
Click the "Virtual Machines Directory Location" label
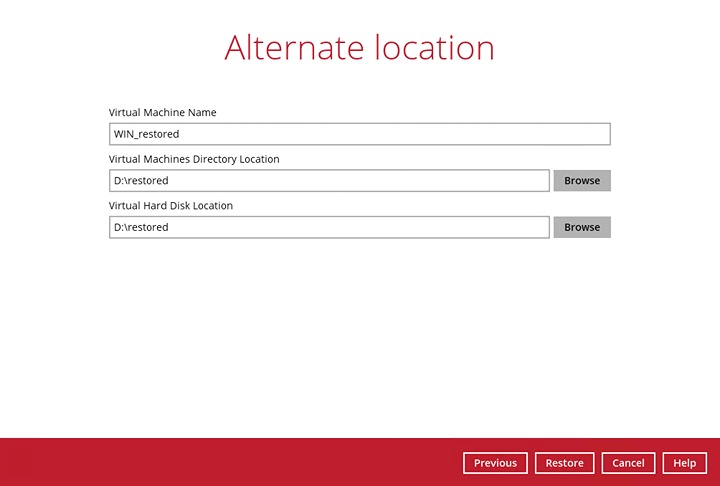click(194, 159)
